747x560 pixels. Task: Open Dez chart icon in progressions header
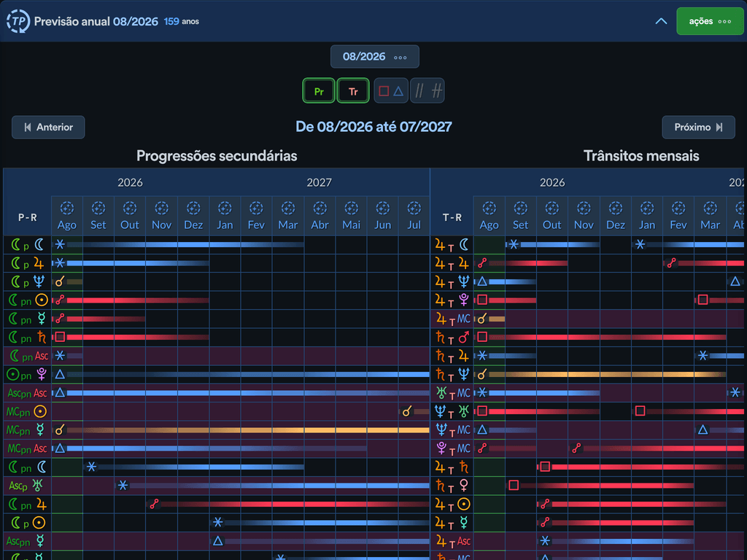pos(193,208)
